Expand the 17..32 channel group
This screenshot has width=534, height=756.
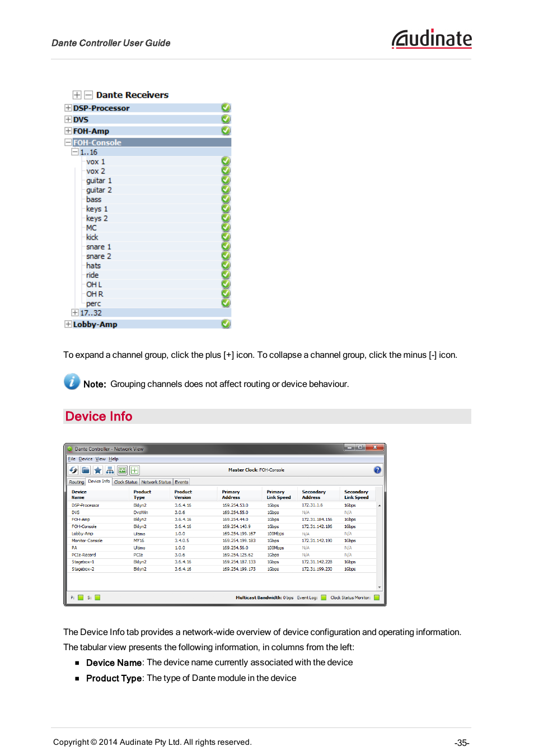(x=75, y=312)
